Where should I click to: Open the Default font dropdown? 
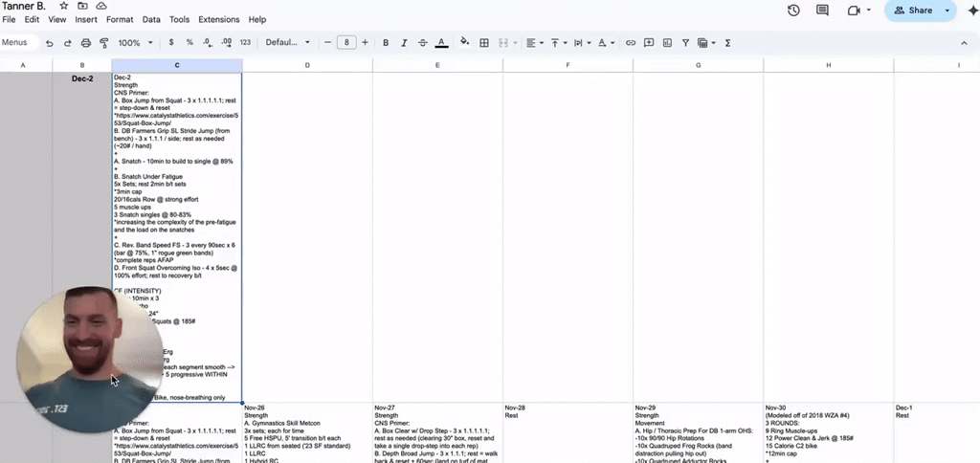287,42
